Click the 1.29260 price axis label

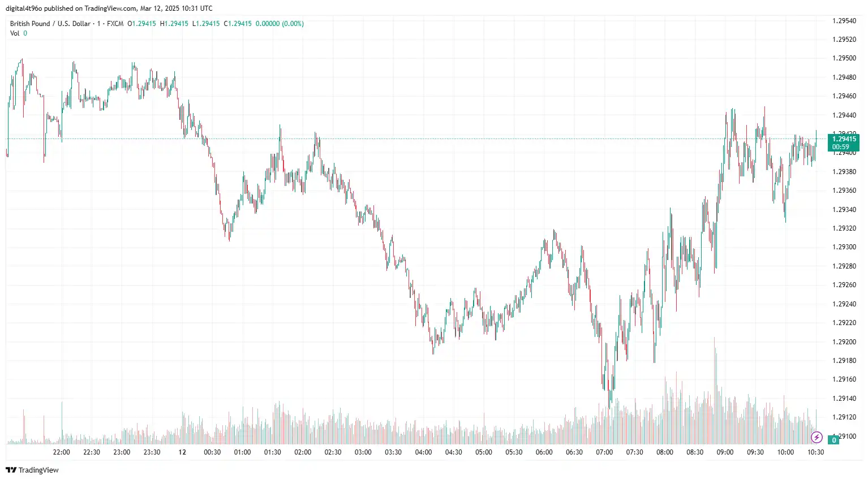point(844,285)
